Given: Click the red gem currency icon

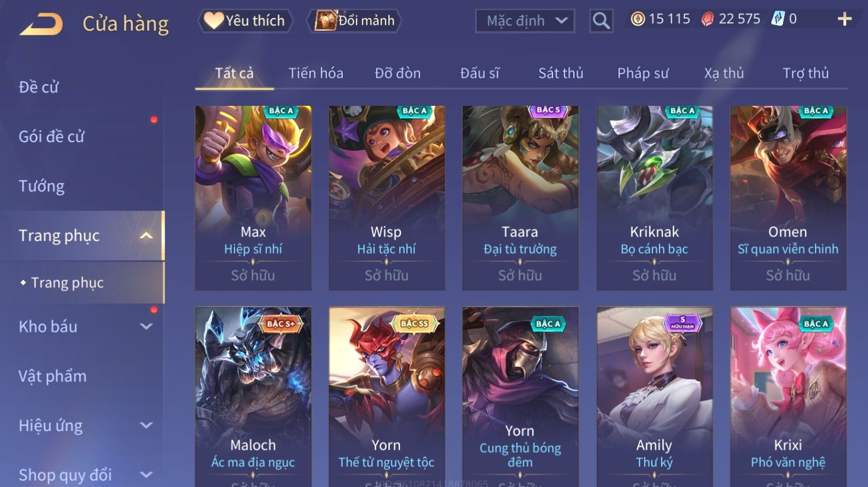Looking at the screenshot, I should [x=707, y=19].
